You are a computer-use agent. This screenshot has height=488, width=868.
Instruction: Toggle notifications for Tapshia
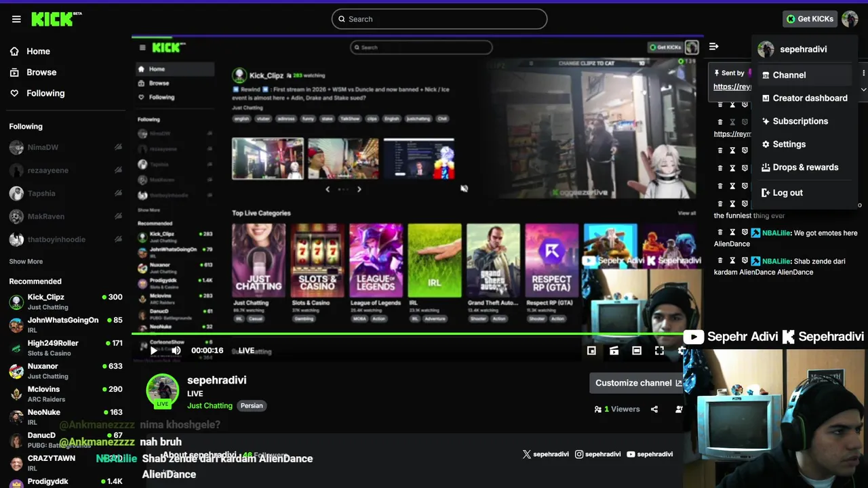118,193
